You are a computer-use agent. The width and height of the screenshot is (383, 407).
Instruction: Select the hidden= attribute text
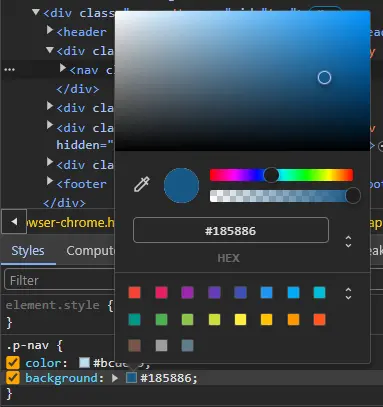(x=85, y=145)
